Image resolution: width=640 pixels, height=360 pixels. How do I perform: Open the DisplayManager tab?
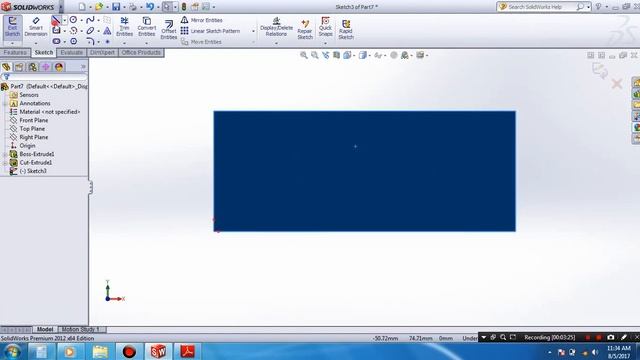pyautogui.click(x=59, y=67)
